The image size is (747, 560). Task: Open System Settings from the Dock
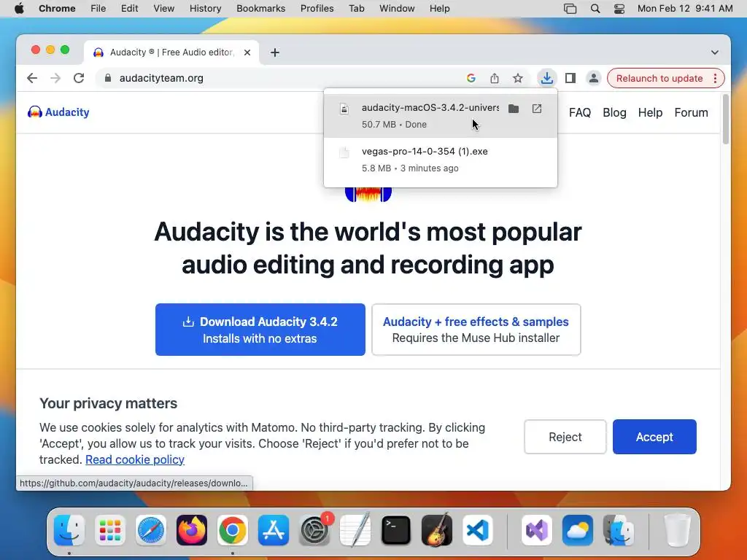pyautogui.click(x=314, y=530)
